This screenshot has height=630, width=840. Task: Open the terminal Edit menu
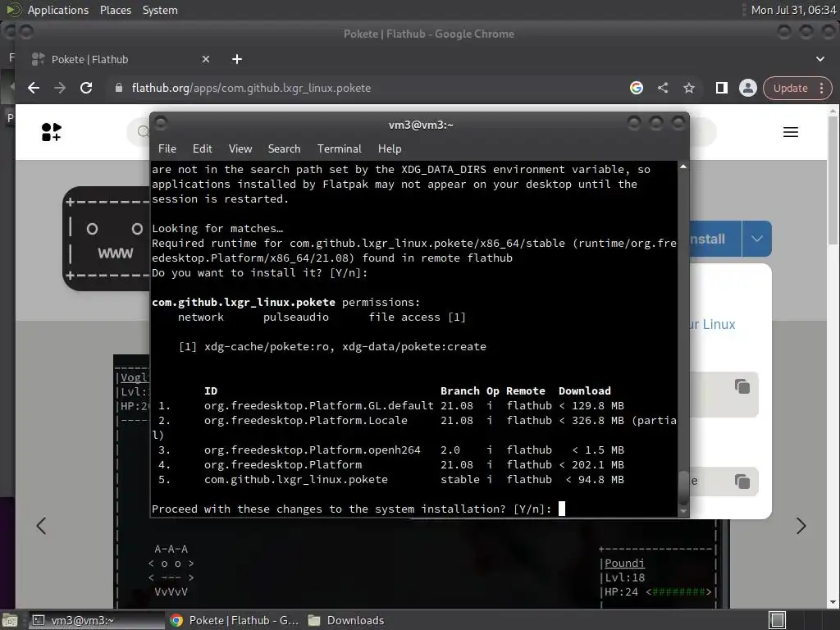pos(202,149)
